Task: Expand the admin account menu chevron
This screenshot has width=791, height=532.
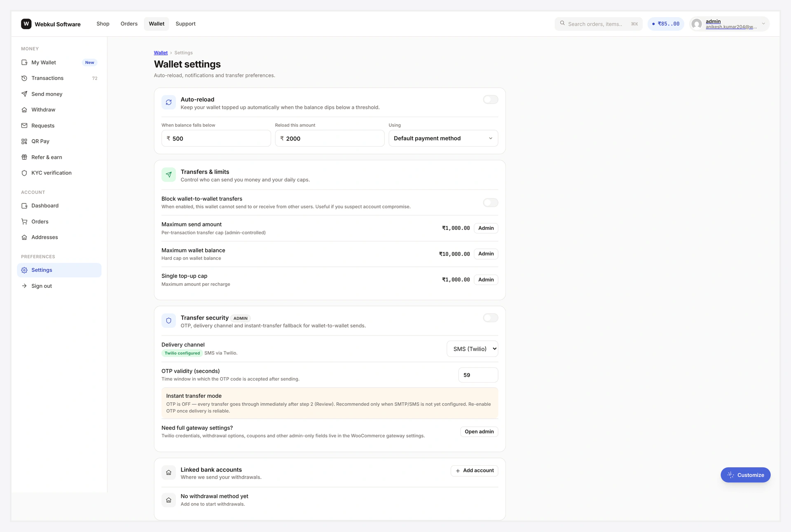Action: 763,24
